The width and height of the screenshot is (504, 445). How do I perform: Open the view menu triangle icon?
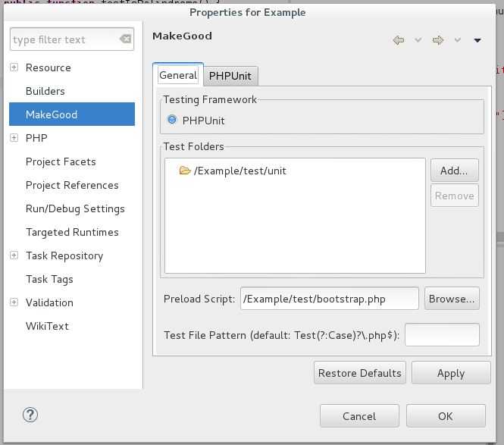tap(477, 40)
